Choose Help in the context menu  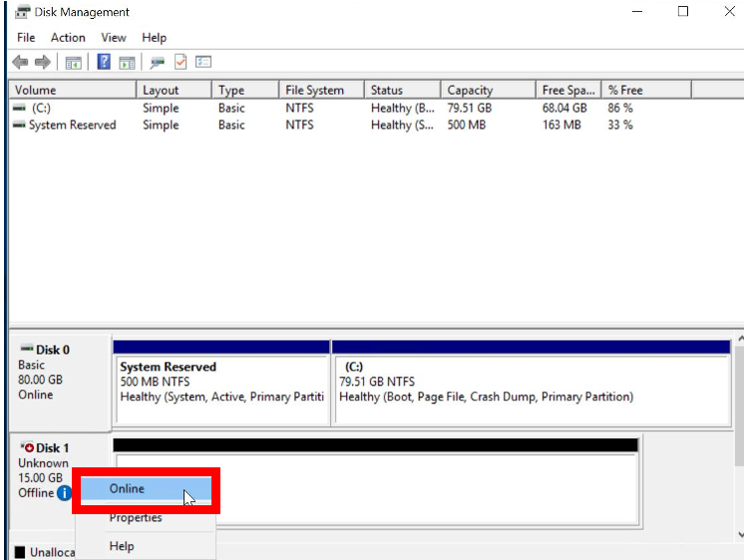pyautogui.click(x=122, y=546)
